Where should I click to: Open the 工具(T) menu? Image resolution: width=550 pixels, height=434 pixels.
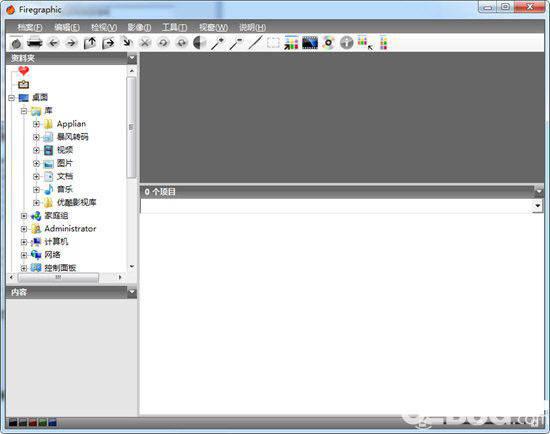[x=174, y=27]
